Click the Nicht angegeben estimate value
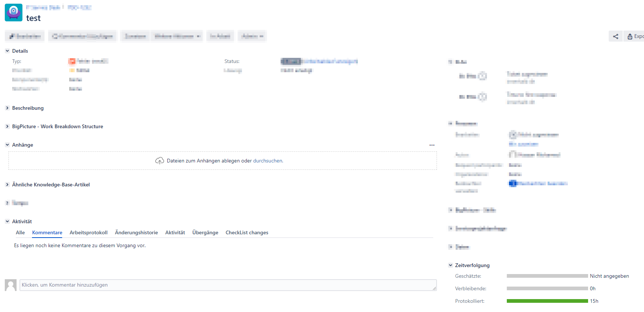The height and width of the screenshot is (312, 644). point(609,276)
